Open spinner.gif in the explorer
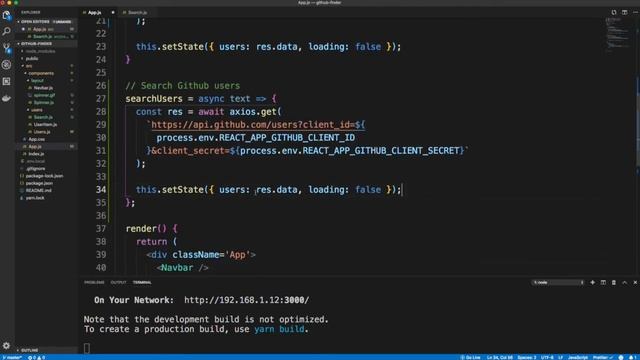The width and height of the screenshot is (640, 360). [x=44, y=95]
